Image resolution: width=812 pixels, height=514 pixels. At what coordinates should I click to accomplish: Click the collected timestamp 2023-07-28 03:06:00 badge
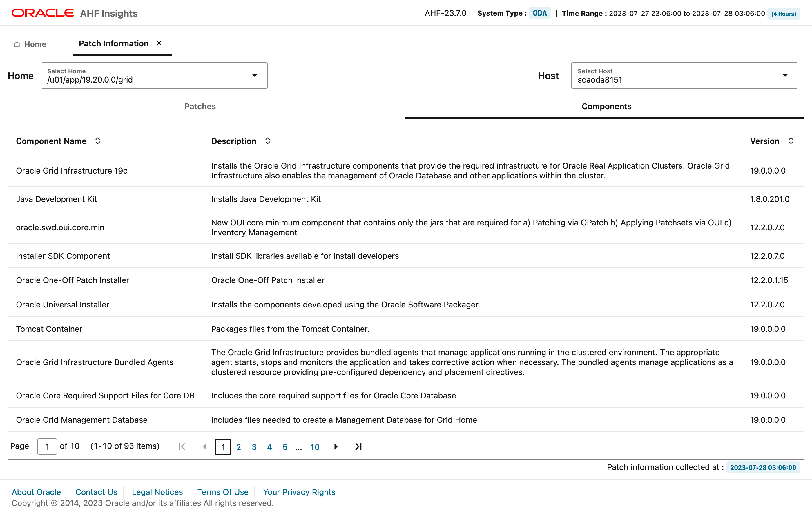[763, 468]
